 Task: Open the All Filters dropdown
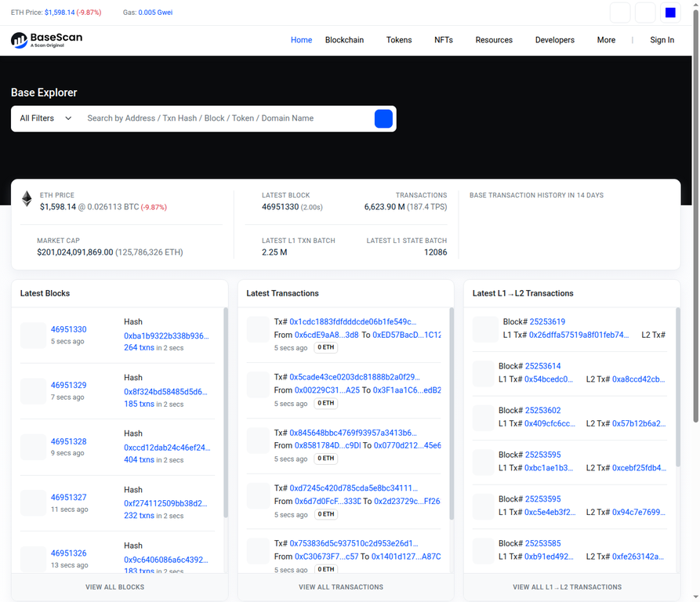[45, 118]
